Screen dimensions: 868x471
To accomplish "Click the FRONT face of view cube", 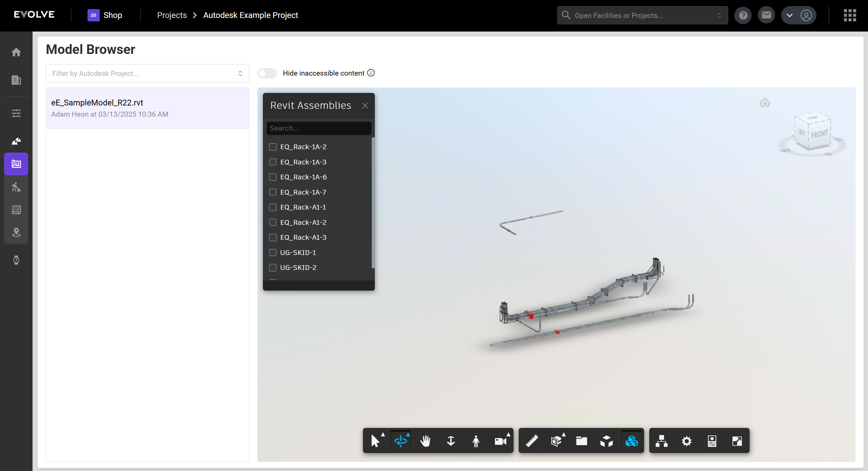I will (x=819, y=135).
